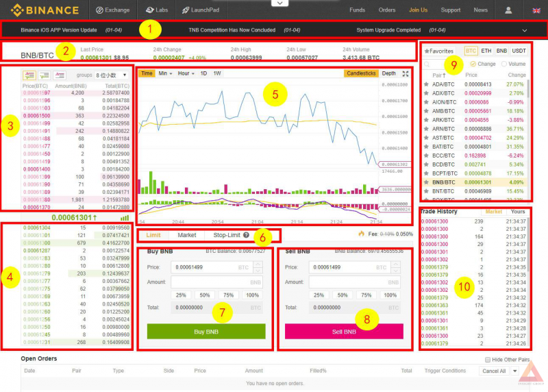Click the Sell BNB button
Image resolution: width=548 pixels, height=392 pixels.
pos(344,332)
